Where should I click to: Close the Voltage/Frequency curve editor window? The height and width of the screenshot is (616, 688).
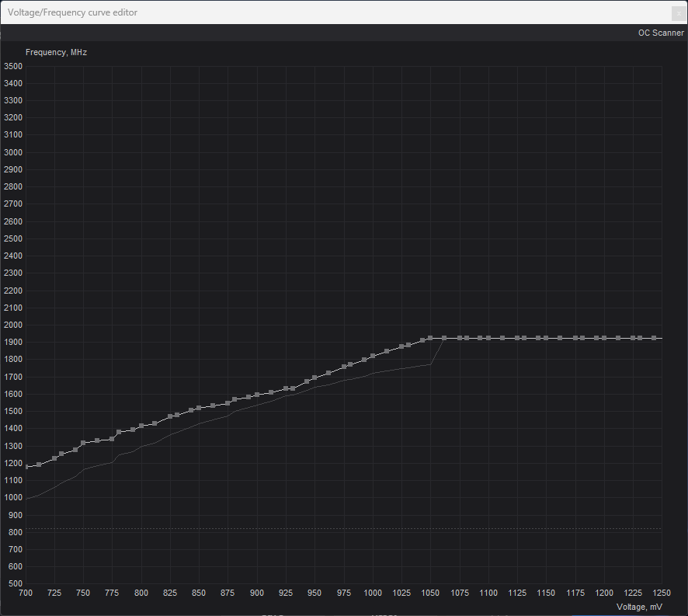click(x=679, y=13)
